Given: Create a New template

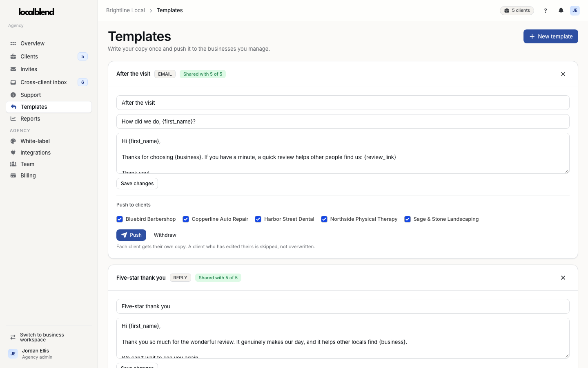Looking at the screenshot, I should click(x=550, y=36).
